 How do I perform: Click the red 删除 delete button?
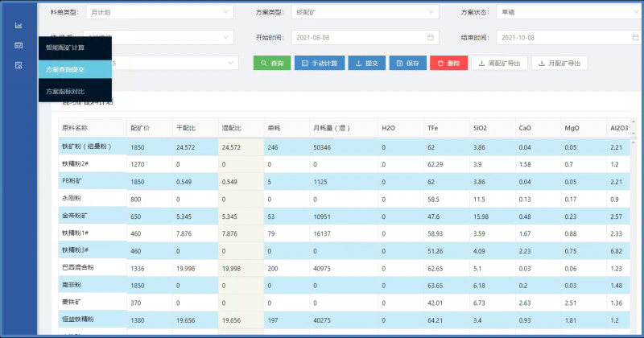click(x=448, y=63)
